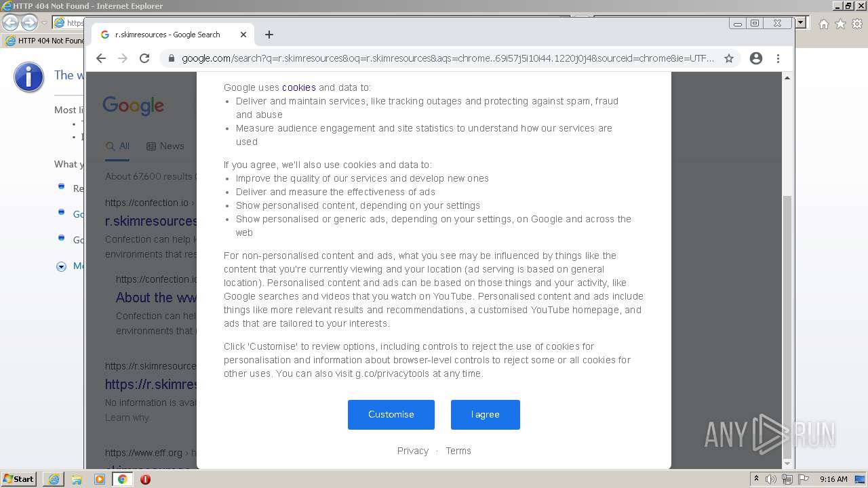This screenshot has width=868, height=488.
Task: Click the Chrome address bar URL
Action: [448, 58]
